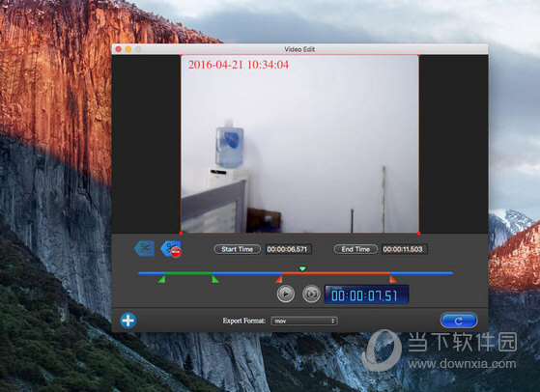This screenshot has height=392, width=540.
Task: Click the blue plus add video icon
Action: [128, 321]
